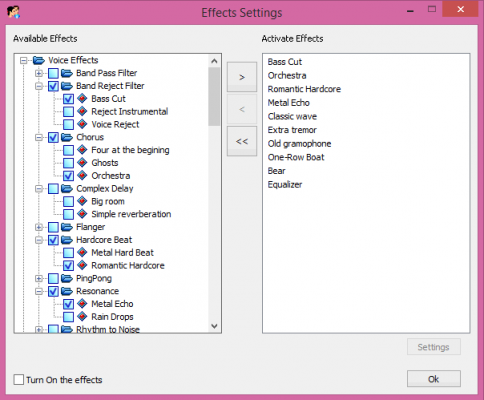Click the Bass Cut effect diamond icon
The image size is (484, 400).
pyautogui.click(x=82, y=99)
